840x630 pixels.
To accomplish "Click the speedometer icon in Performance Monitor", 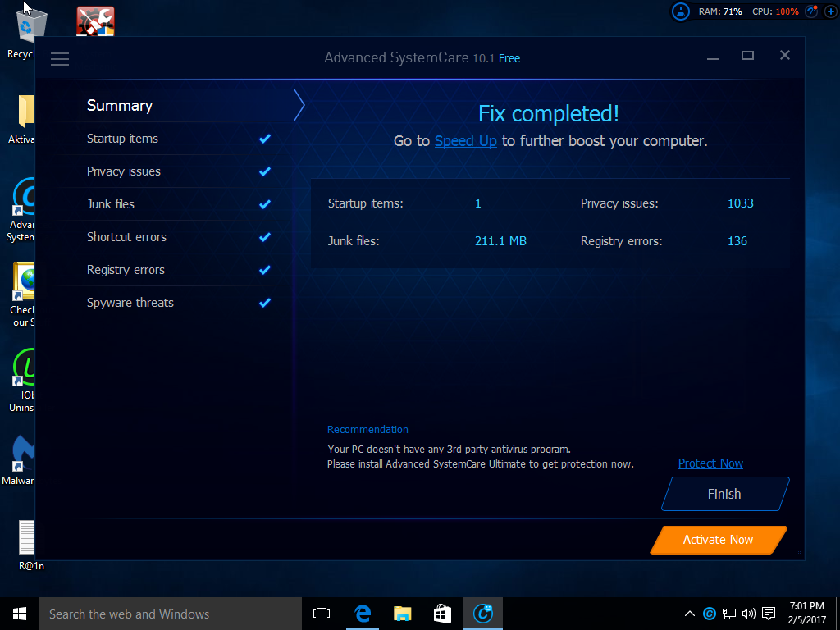I will pos(811,11).
